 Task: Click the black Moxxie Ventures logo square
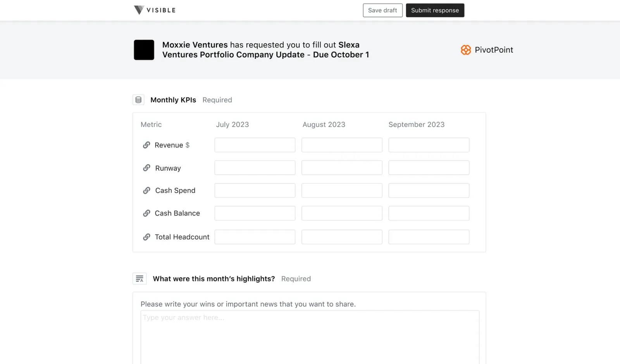(x=144, y=50)
